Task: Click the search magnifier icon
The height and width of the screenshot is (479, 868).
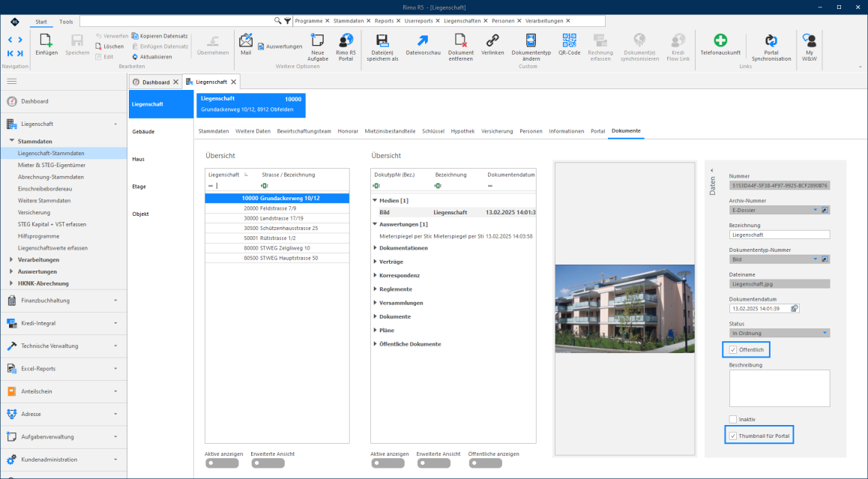Action: coord(278,21)
